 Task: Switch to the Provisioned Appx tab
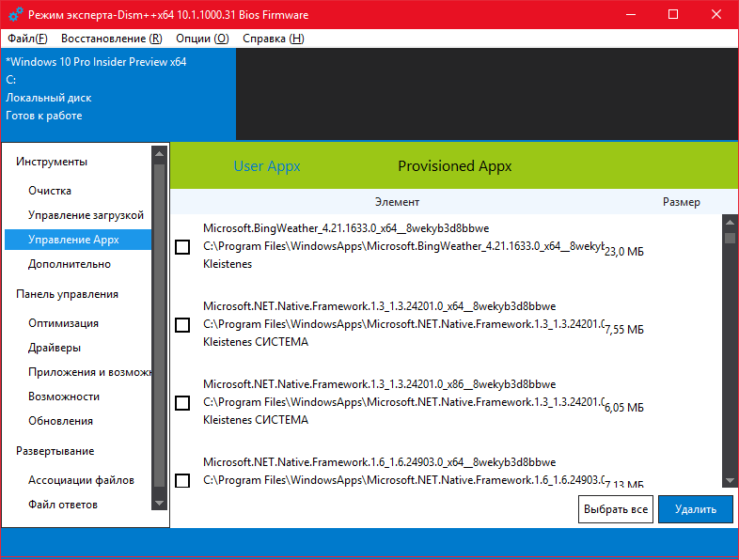coord(454,166)
